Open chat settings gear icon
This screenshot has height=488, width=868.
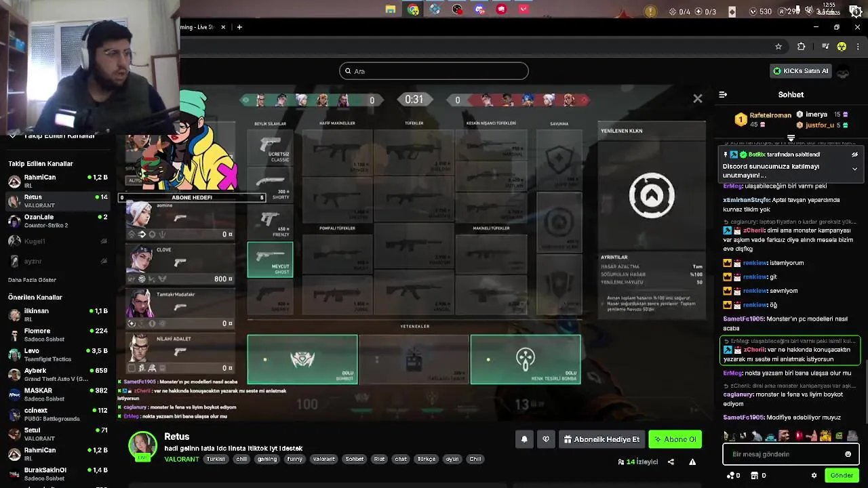(x=814, y=476)
